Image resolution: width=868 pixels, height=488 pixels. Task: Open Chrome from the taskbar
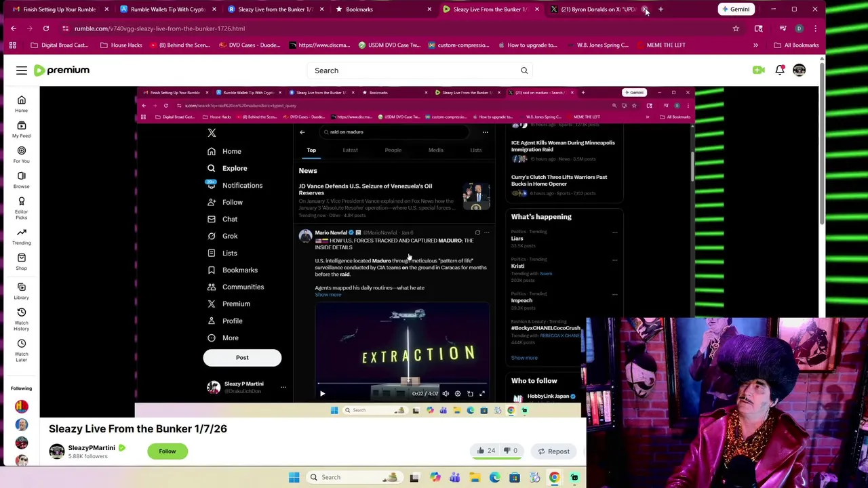click(554, 478)
